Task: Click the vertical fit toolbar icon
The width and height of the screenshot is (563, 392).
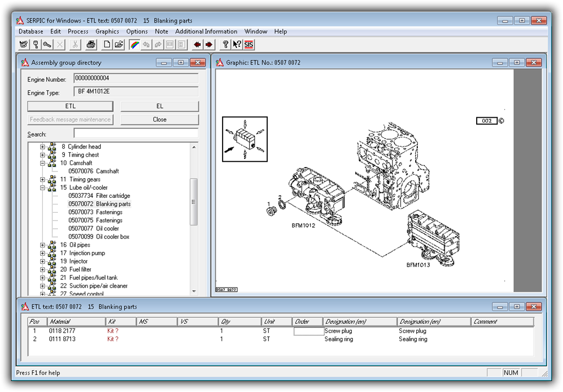Action: click(x=181, y=45)
